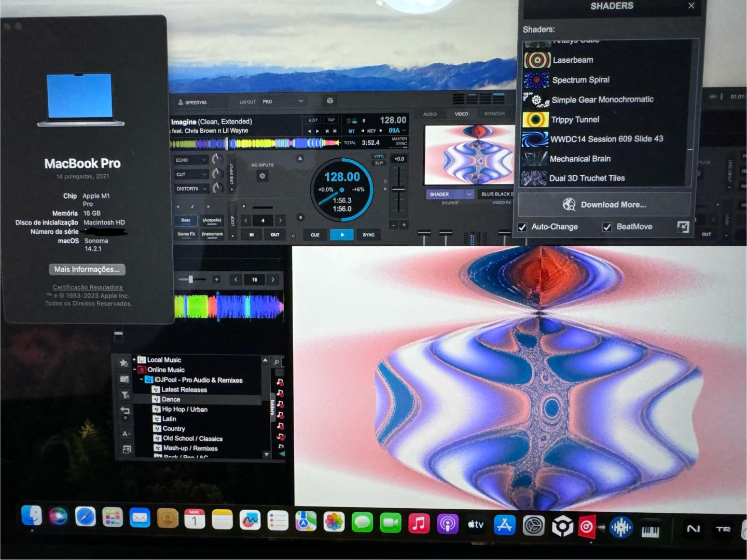Toggle the Stems FX pad

pyautogui.click(x=186, y=234)
